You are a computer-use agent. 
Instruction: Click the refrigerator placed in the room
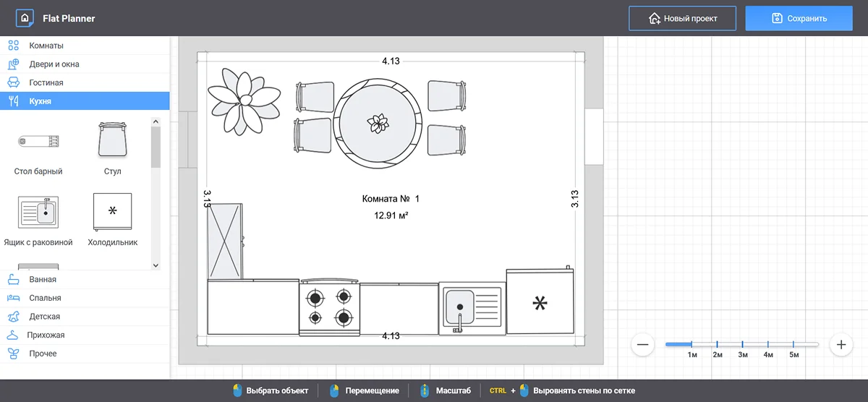pyautogui.click(x=540, y=302)
